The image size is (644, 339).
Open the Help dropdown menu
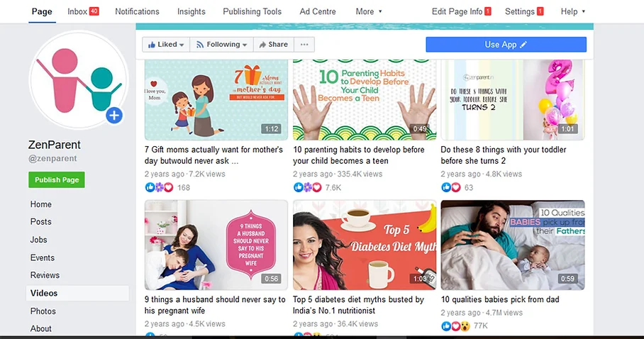pos(573,11)
